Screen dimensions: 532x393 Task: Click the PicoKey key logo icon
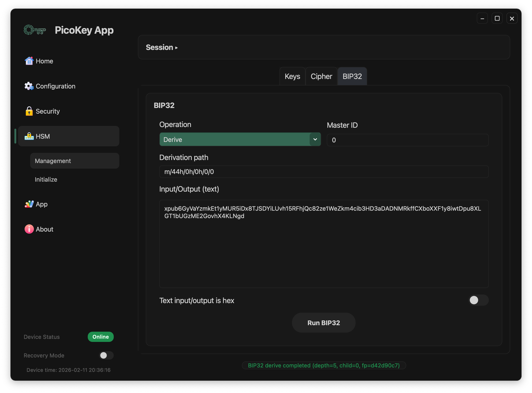[x=35, y=30]
